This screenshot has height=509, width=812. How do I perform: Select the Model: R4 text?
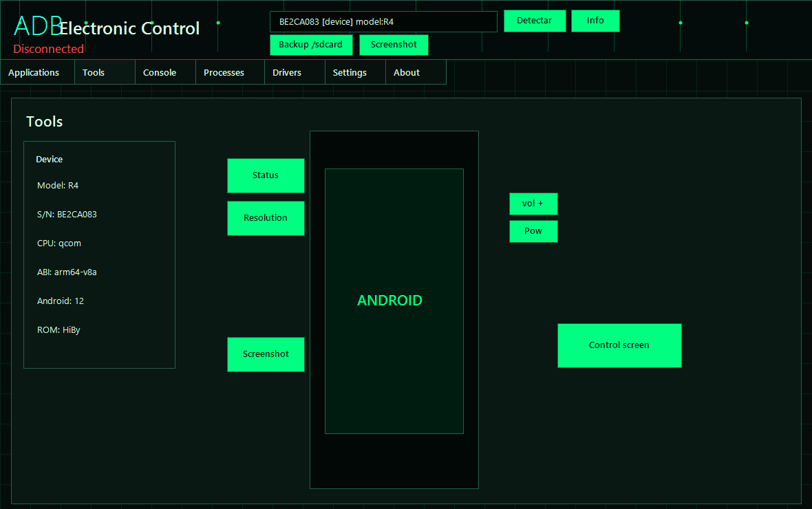(x=58, y=186)
